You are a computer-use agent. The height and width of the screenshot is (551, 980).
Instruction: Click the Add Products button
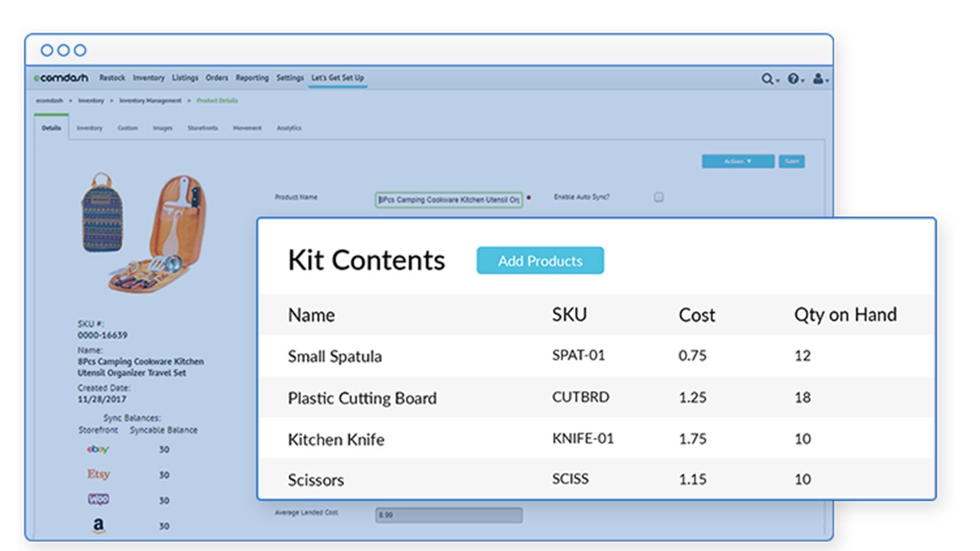point(540,261)
